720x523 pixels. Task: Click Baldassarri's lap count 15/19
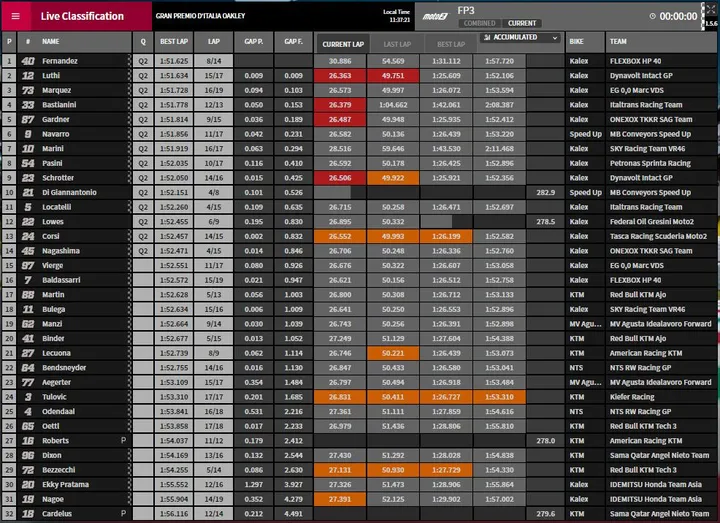214,280
